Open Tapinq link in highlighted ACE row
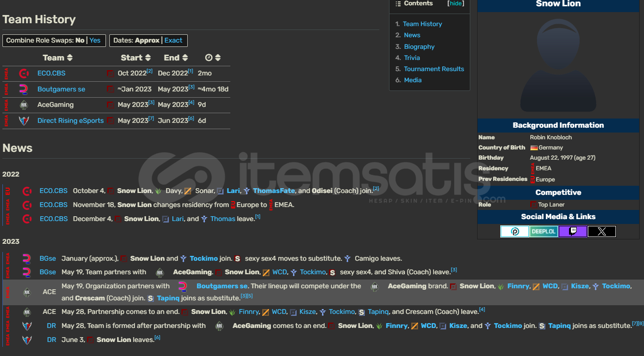The image size is (644, 356). pyautogui.click(x=168, y=298)
